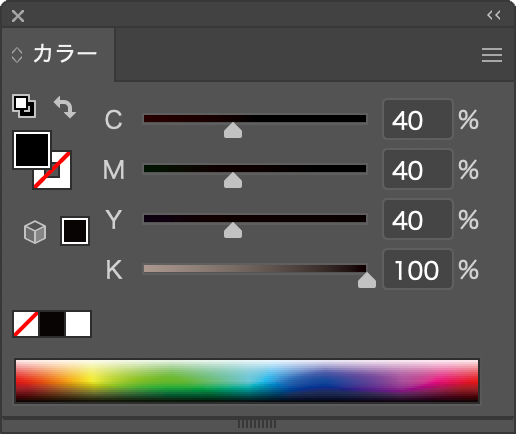Click the Y value input field
Image resolution: width=516 pixels, height=434 pixels.
point(418,219)
